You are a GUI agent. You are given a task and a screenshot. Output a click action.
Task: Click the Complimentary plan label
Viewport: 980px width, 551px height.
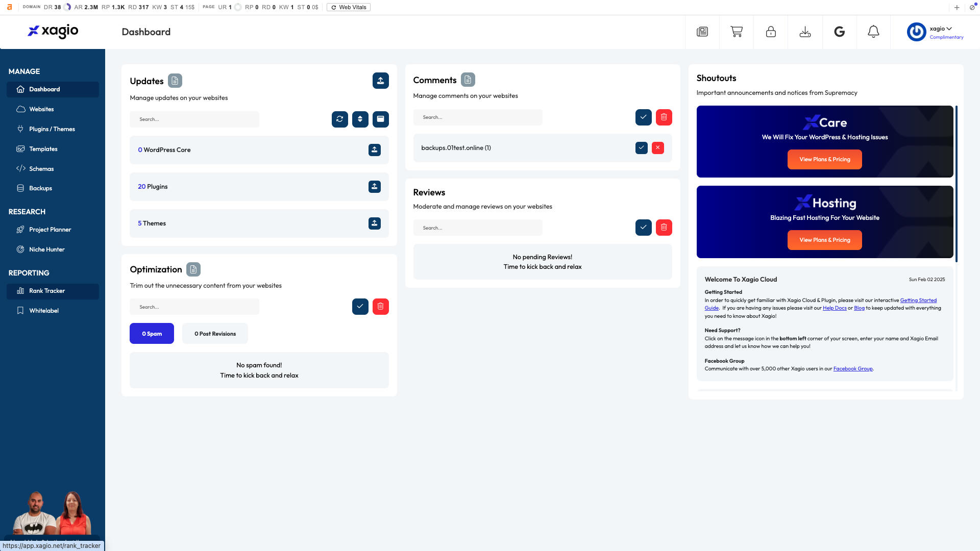click(x=946, y=37)
